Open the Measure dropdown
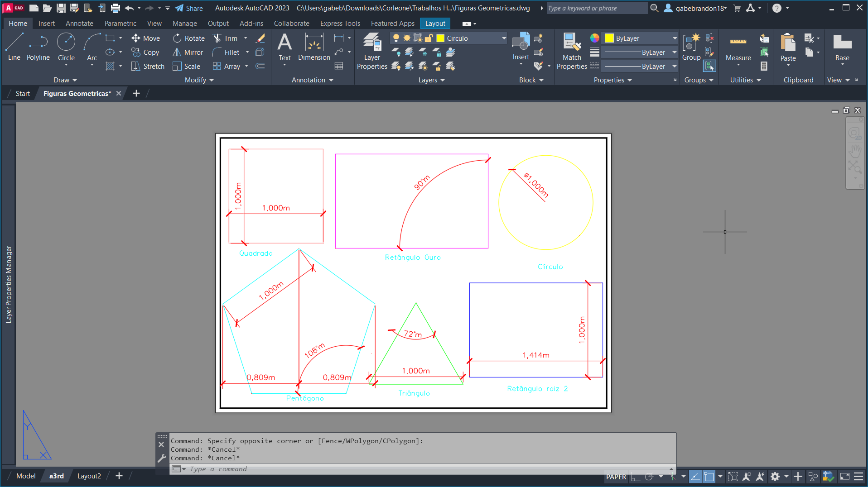Image resolution: width=868 pixels, height=487 pixels. [x=738, y=65]
